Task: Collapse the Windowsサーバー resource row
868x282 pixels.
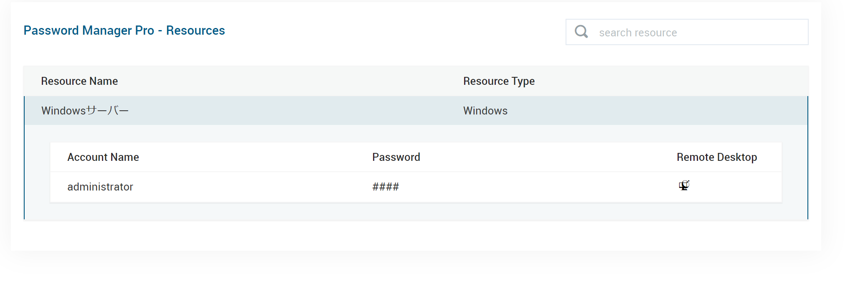Action: [x=251, y=111]
